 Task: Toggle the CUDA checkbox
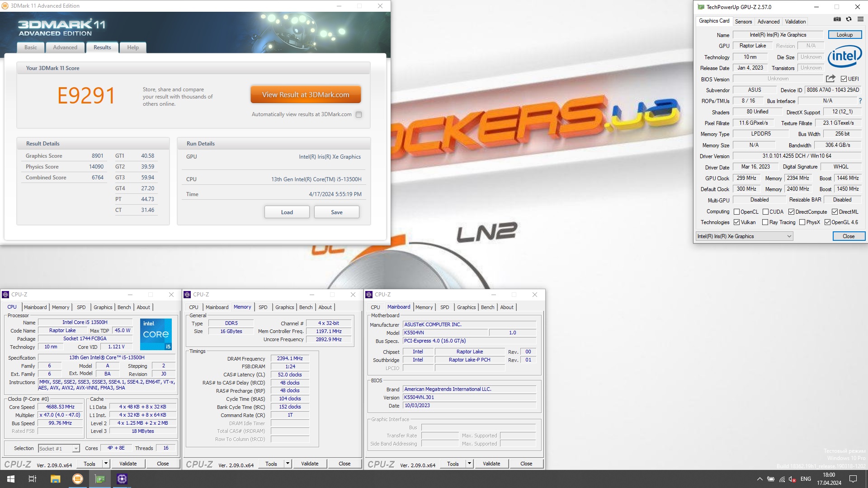pyautogui.click(x=765, y=212)
